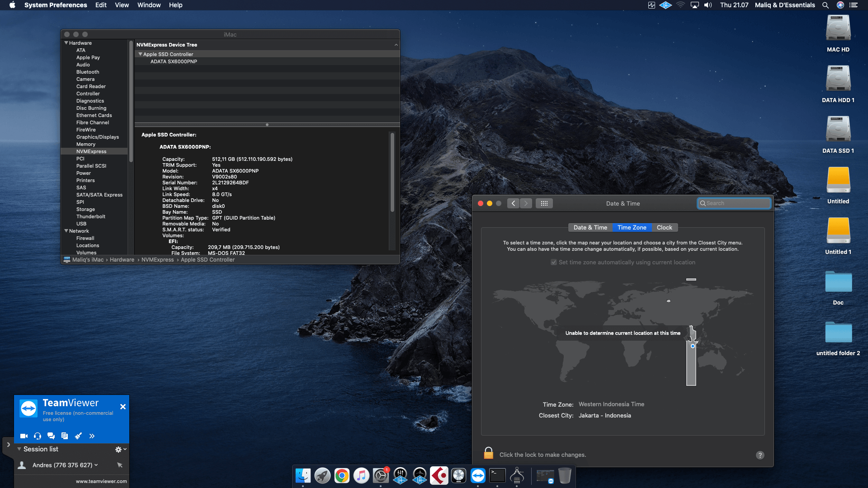Open the Session list settings gear dropdown
Viewport: 868px width, 488px height.
point(118,449)
